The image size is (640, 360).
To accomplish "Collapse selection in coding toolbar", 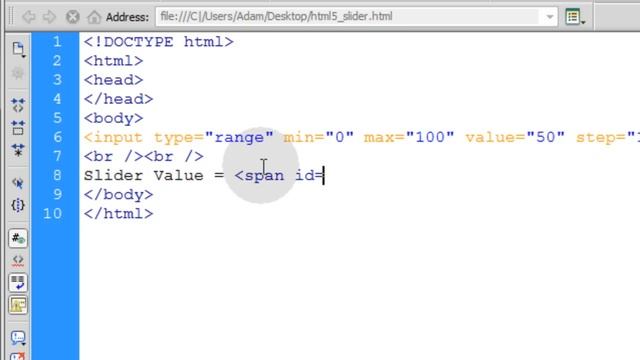I will coord(18,127).
